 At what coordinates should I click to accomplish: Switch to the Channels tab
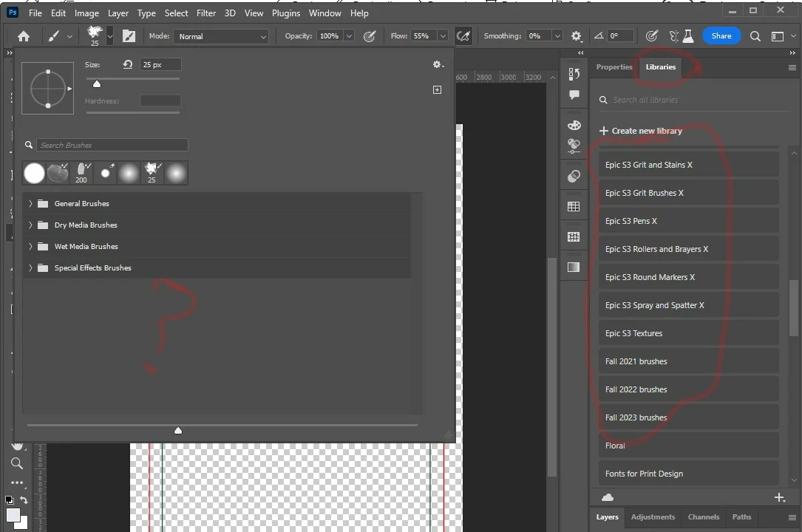703,517
